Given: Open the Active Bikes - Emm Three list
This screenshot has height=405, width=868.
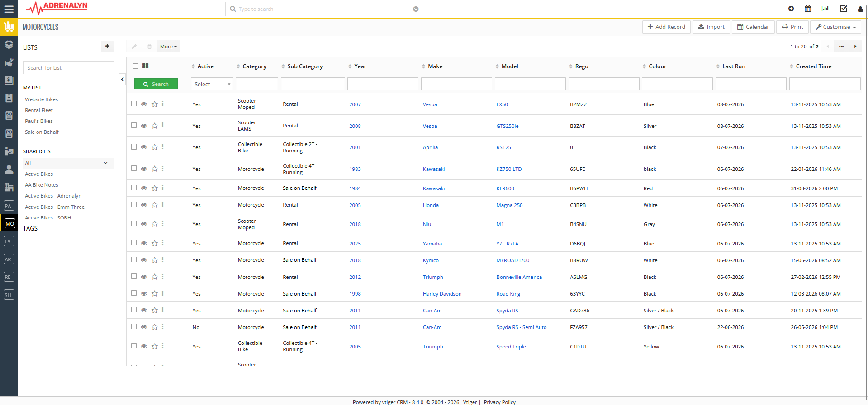Looking at the screenshot, I should [55, 207].
